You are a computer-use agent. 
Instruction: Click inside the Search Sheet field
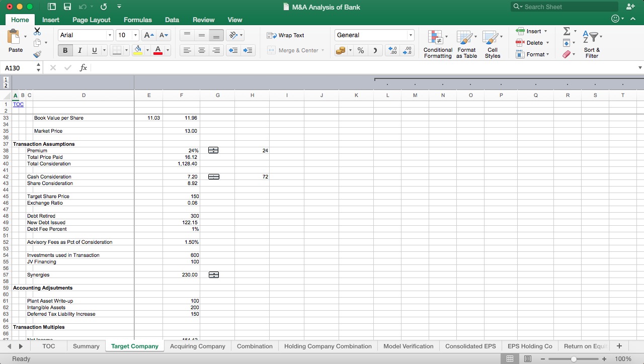coord(563,7)
